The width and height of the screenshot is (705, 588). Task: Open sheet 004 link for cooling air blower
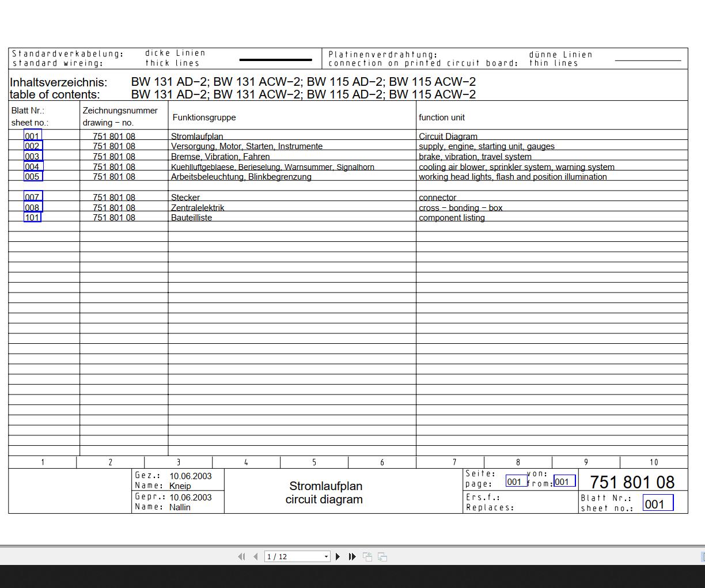(x=33, y=166)
